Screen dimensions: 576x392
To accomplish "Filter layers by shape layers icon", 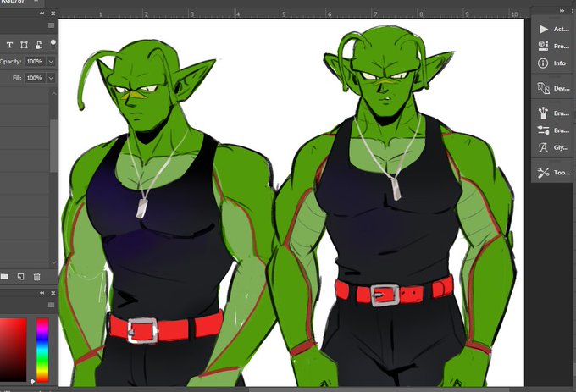I will click(24, 45).
